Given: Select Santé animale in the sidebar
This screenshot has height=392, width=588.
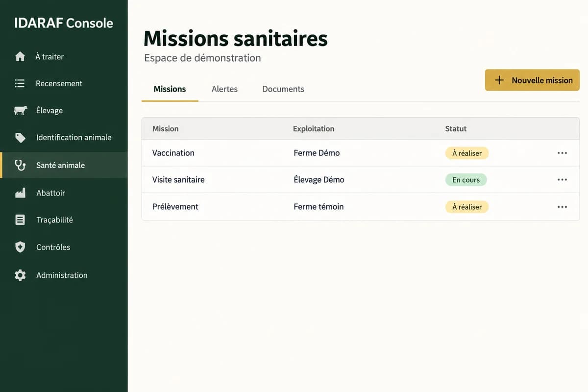Looking at the screenshot, I should [x=64, y=165].
